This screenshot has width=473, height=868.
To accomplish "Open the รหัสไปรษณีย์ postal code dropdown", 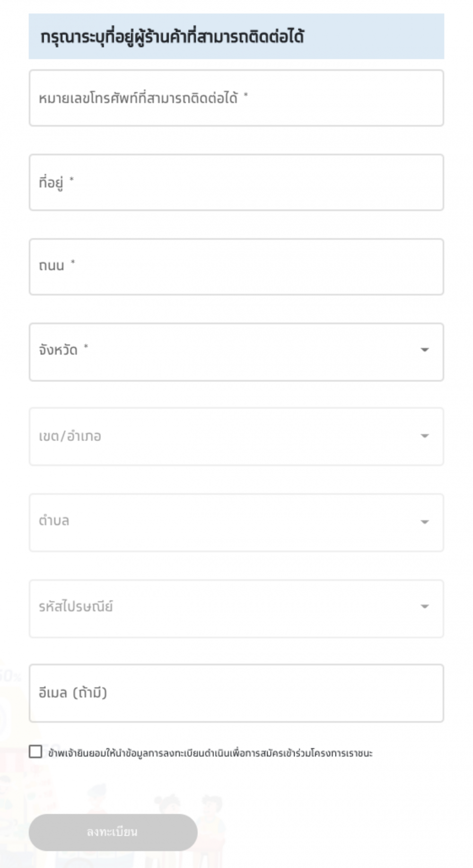I will pyautogui.click(x=236, y=608).
